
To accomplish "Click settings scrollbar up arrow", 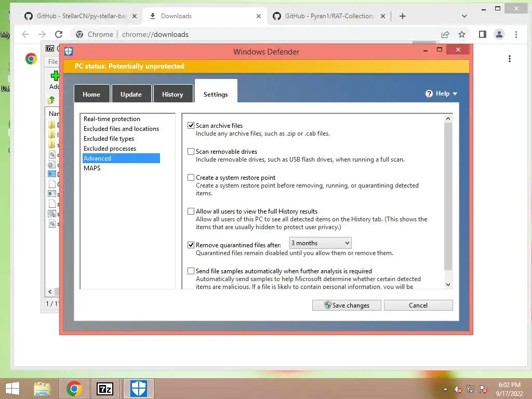I will point(448,118).
